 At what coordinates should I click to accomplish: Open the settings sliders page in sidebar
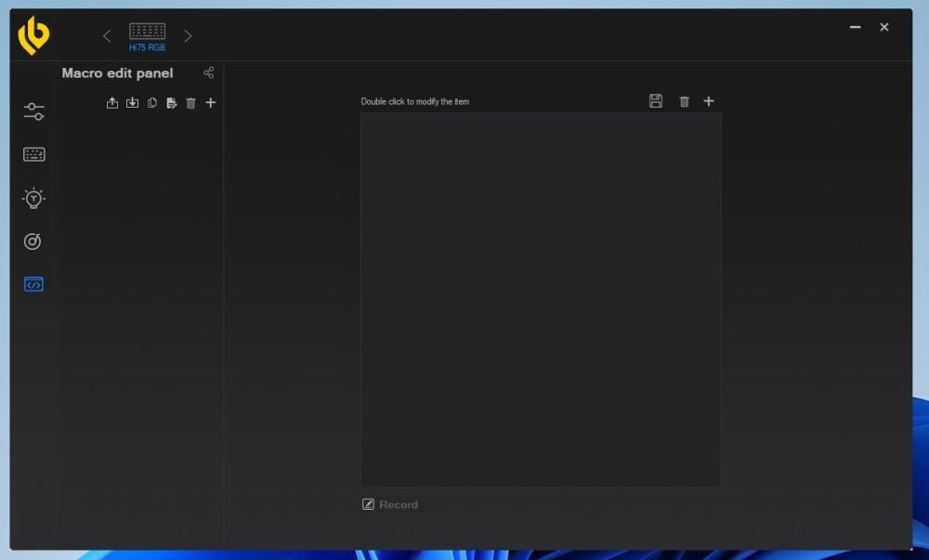[33, 111]
